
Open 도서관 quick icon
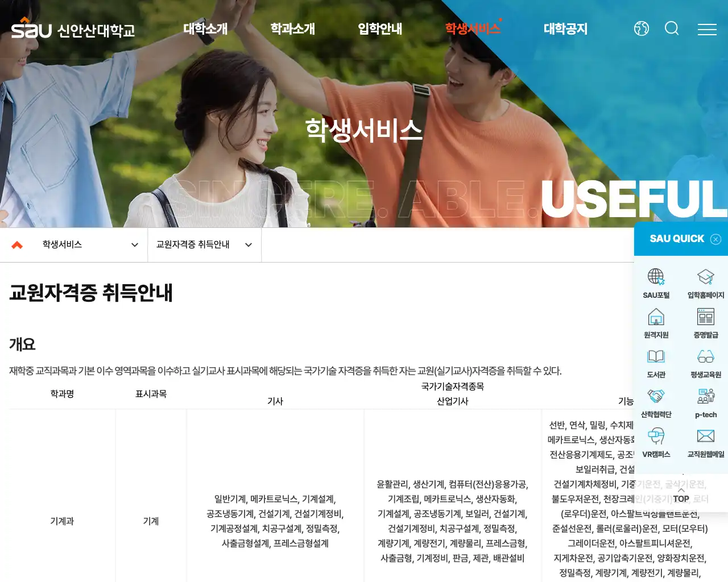coord(656,363)
